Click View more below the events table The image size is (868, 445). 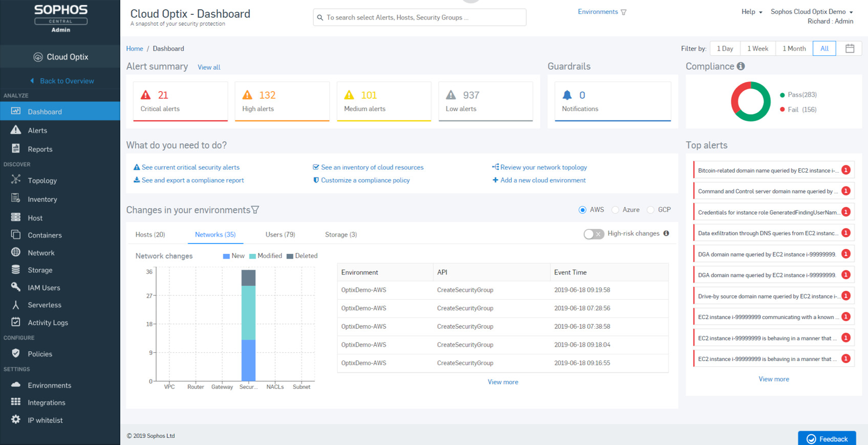coord(503,382)
